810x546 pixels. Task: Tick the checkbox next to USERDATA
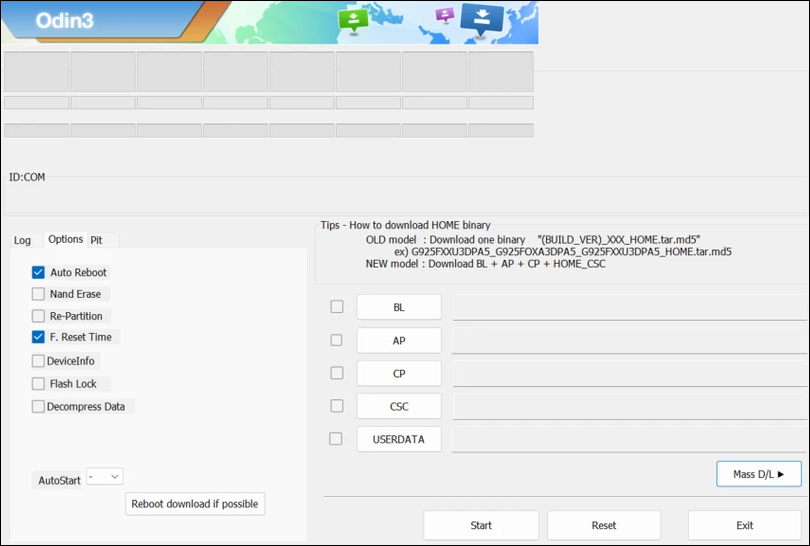click(336, 438)
